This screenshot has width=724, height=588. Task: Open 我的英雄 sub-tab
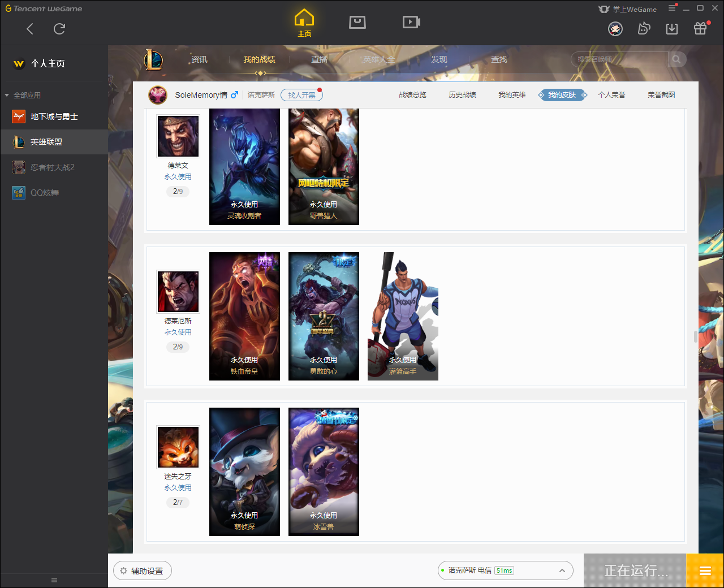click(x=512, y=95)
